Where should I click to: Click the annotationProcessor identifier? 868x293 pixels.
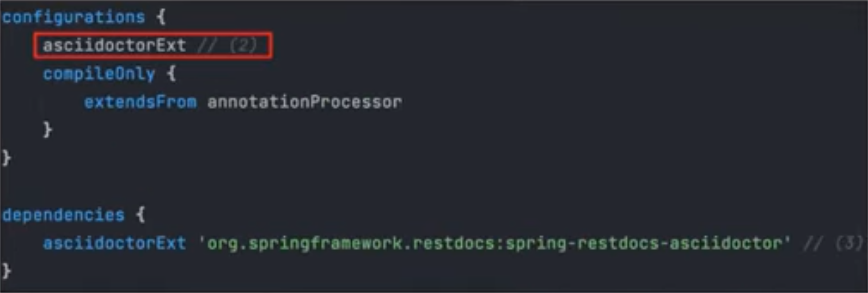pos(304,102)
